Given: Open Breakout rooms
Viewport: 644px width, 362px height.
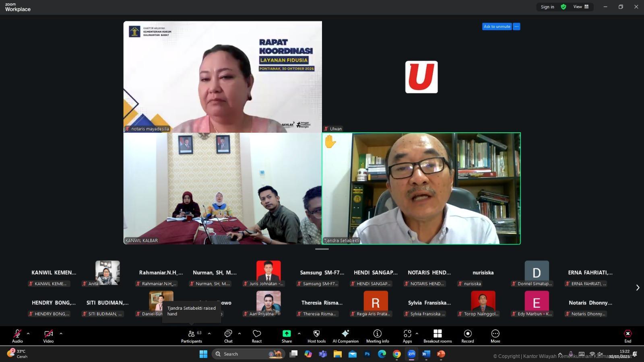Looking at the screenshot, I should (438, 336).
